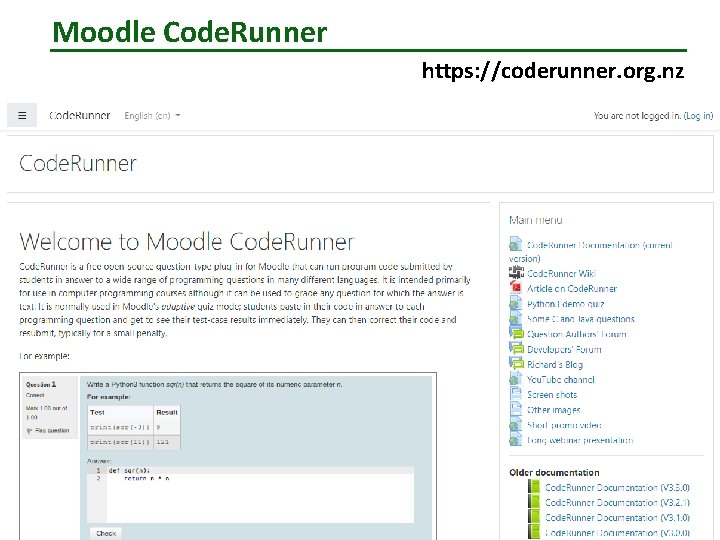Click book icon for Documentation V3.0.0
The image size is (720, 540).
point(534,532)
